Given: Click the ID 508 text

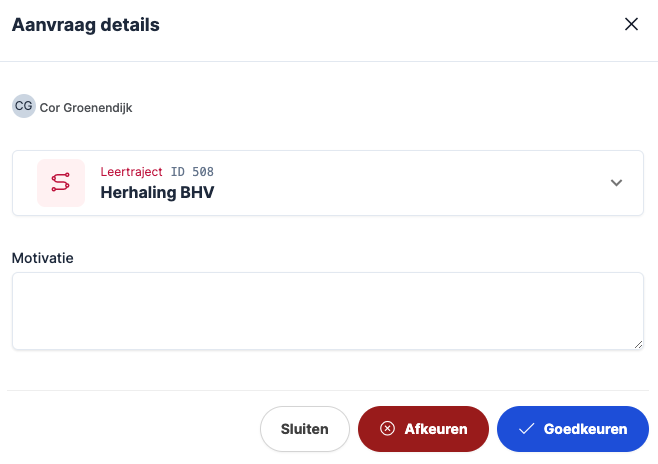Looking at the screenshot, I should (x=192, y=172).
